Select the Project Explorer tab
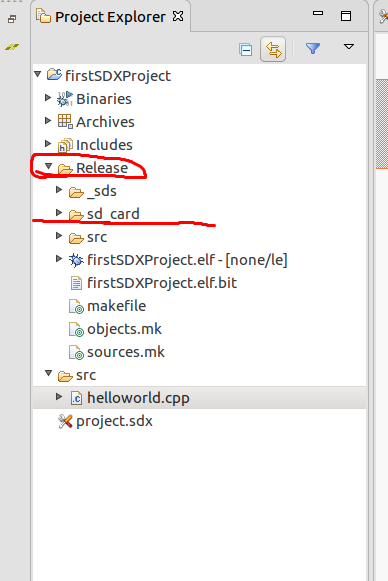Viewport: 388px width, 581px height. point(110,17)
